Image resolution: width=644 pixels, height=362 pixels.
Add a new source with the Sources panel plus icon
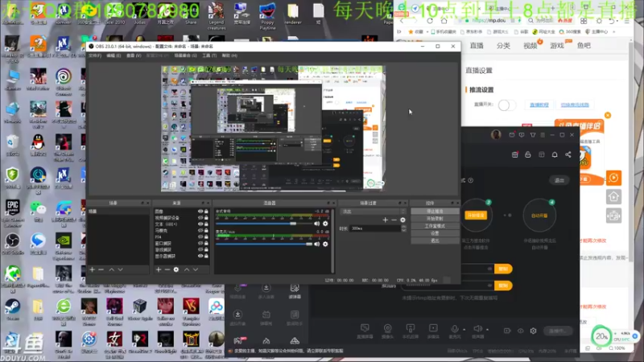(x=159, y=269)
